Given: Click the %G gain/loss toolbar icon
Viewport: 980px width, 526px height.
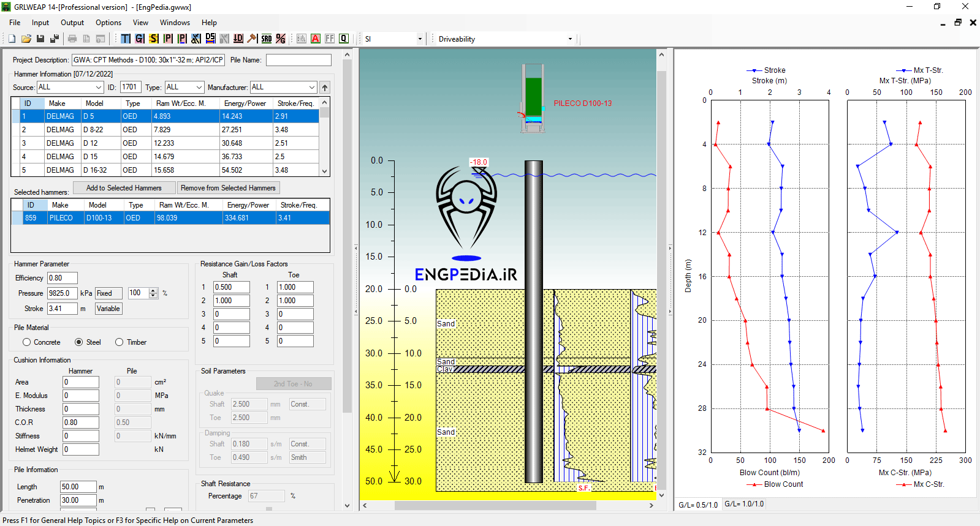Looking at the screenshot, I should click(x=281, y=39).
